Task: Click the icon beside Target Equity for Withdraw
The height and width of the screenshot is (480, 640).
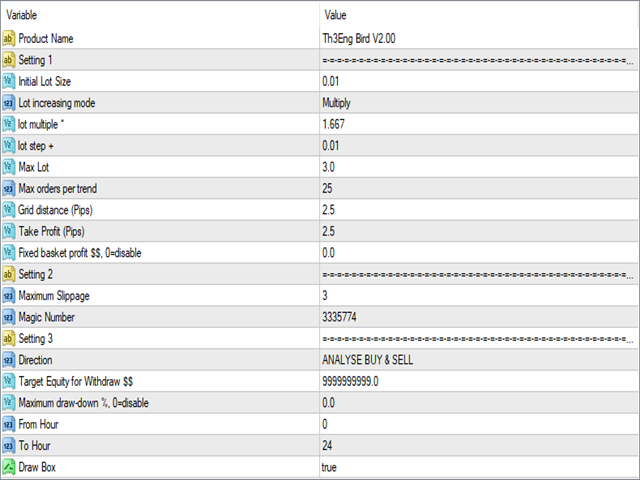Action: pos(9,381)
